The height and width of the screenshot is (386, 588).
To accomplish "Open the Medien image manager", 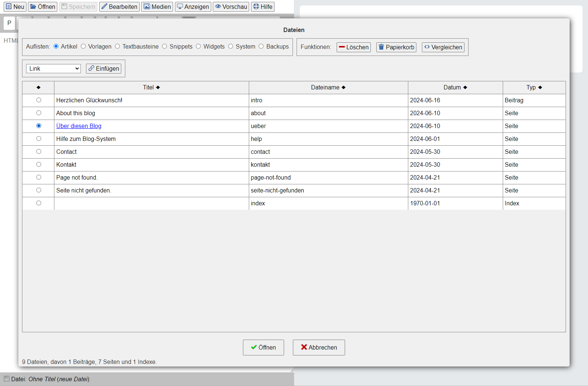I will (157, 7).
